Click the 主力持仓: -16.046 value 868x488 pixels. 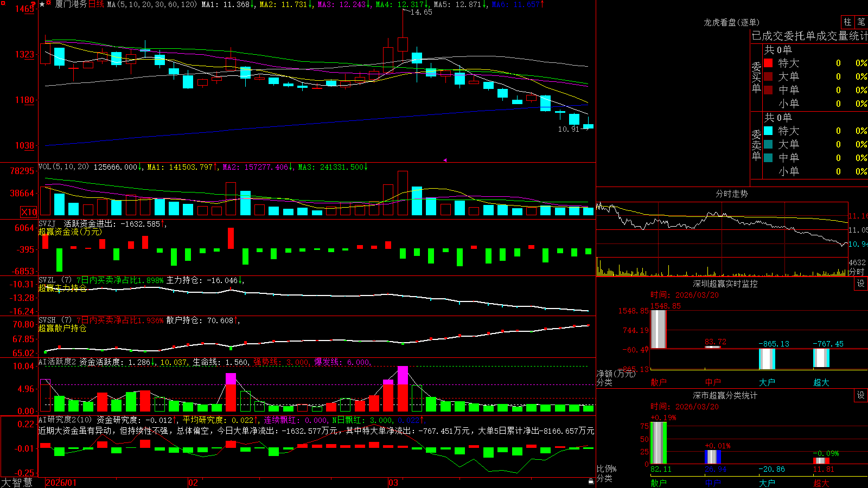[202, 280]
